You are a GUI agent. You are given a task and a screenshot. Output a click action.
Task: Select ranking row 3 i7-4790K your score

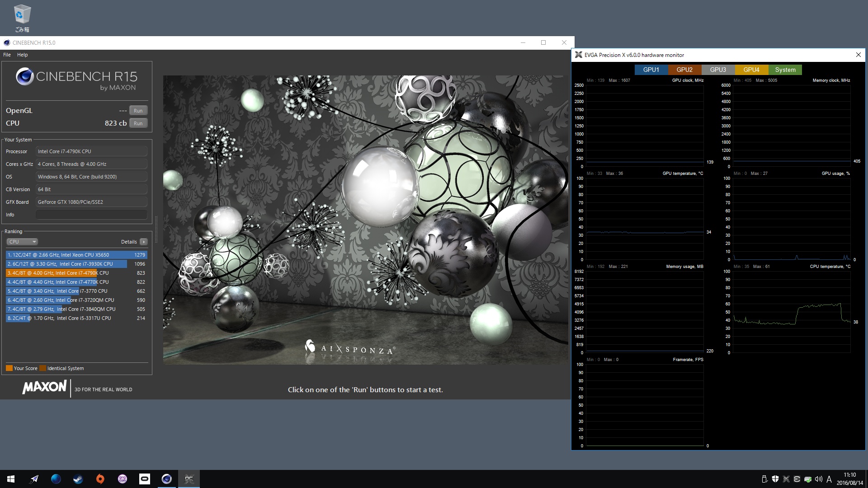click(x=76, y=273)
